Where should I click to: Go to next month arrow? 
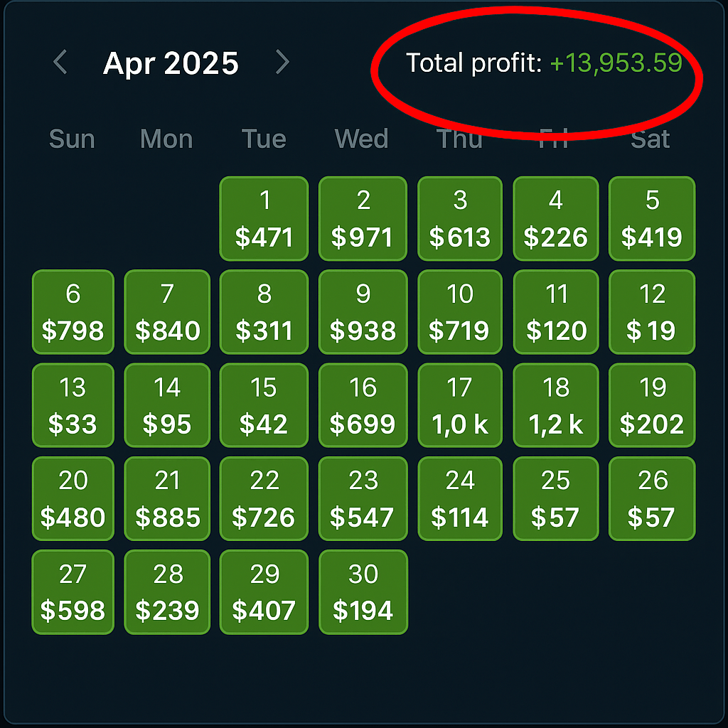pyautogui.click(x=282, y=63)
